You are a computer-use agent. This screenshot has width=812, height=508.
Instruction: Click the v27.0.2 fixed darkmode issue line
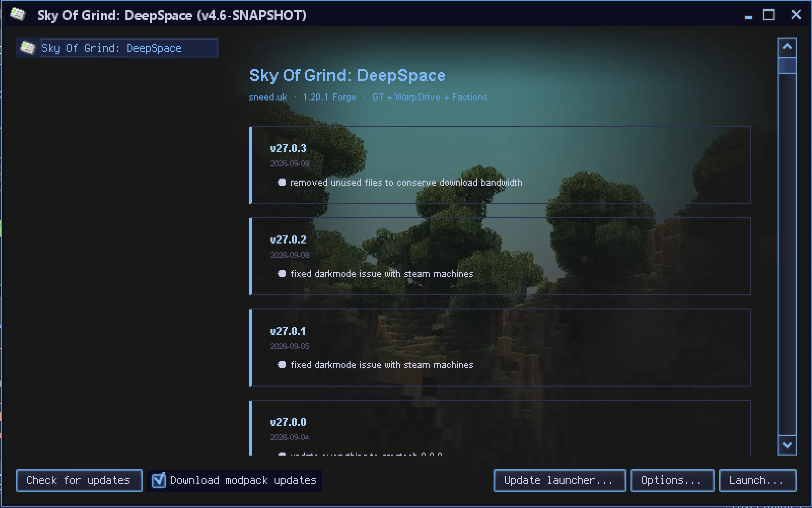(x=382, y=274)
